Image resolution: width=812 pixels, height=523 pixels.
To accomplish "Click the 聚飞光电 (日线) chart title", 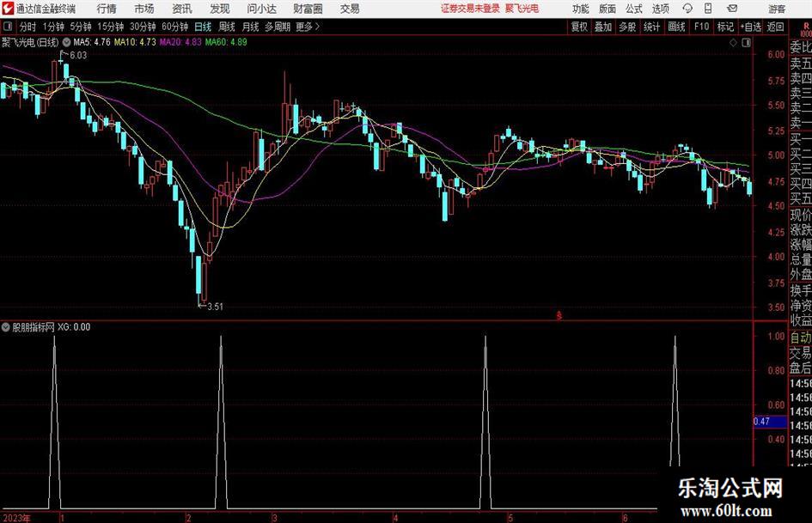I will [30, 42].
